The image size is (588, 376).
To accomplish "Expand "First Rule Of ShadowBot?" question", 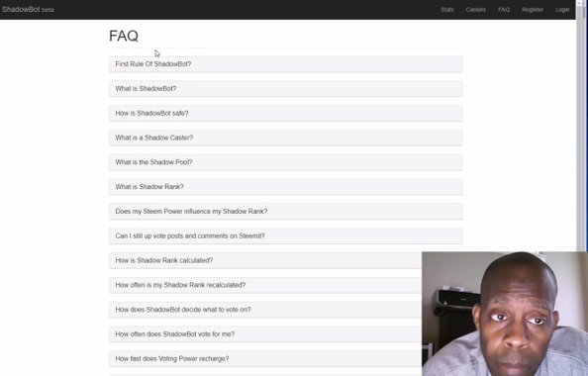I will tap(285, 64).
